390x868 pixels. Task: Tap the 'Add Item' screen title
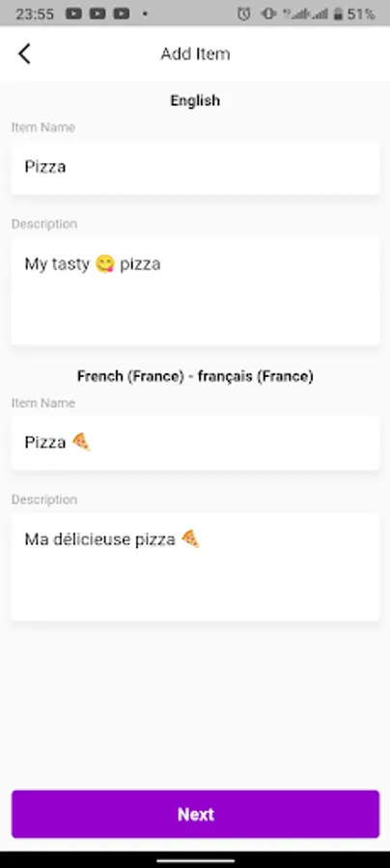pos(195,54)
